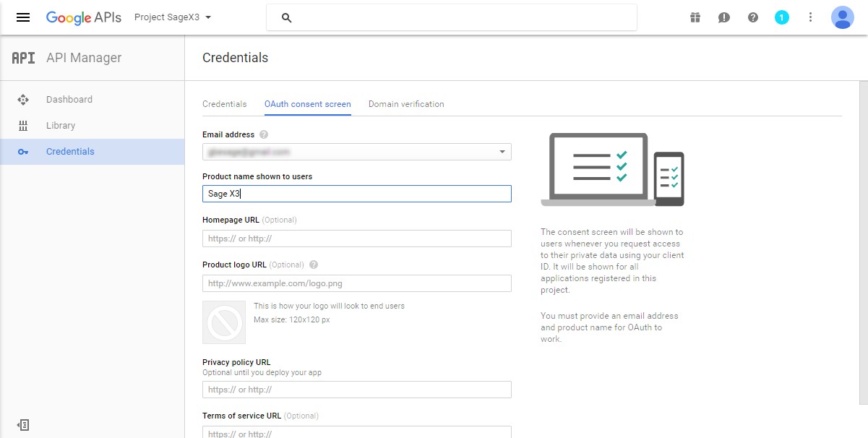The width and height of the screenshot is (868, 438).
Task: Open the feedback alert icon
Action: (x=723, y=17)
